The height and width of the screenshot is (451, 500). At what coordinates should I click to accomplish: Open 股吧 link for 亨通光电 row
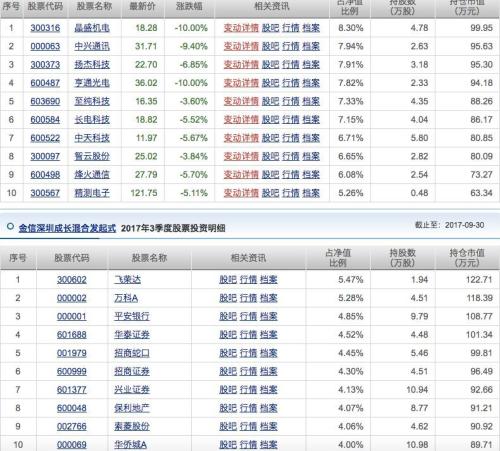coord(270,83)
